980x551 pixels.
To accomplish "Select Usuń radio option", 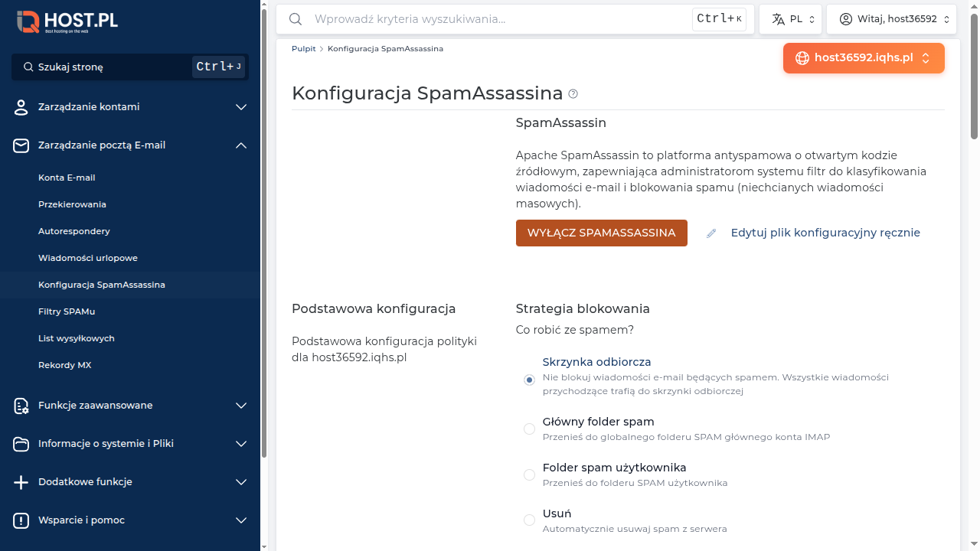I will [529, 520].
